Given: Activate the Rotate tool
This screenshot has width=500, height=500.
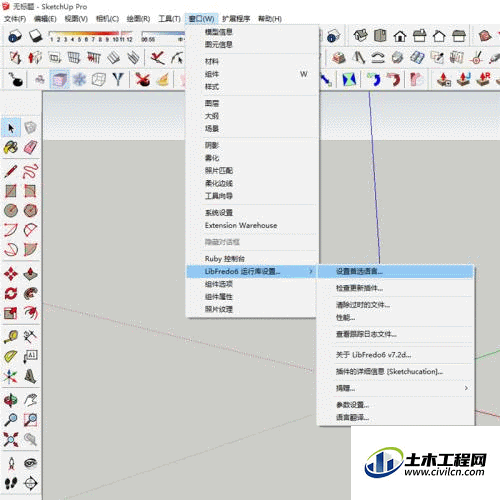Looking at the screenshot, I should pos(11,294).
